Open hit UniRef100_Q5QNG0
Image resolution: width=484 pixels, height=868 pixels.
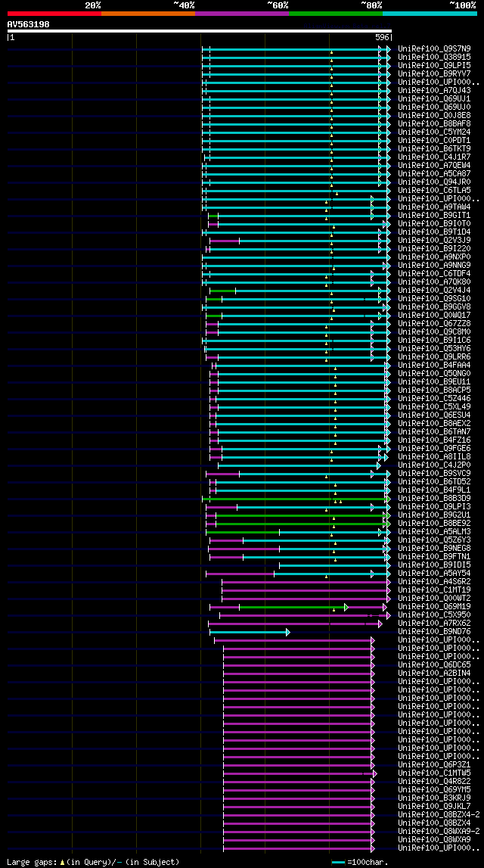(434, 373)
